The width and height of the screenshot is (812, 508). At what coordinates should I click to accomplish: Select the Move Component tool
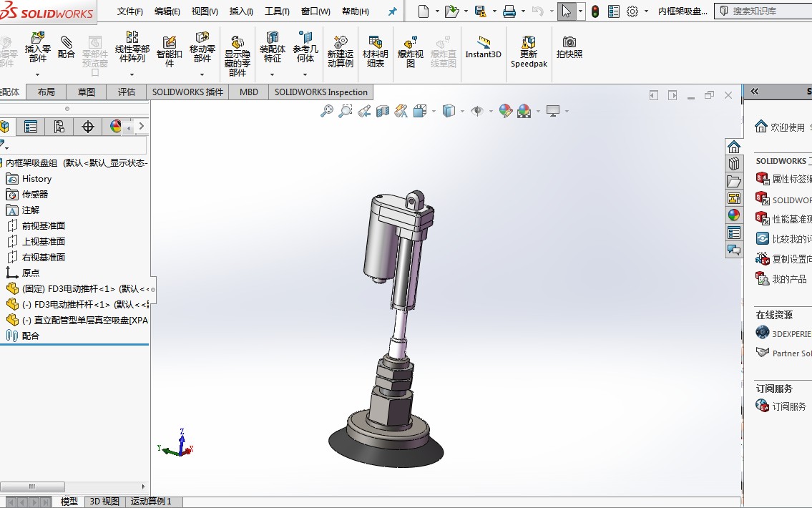[202, 47]
